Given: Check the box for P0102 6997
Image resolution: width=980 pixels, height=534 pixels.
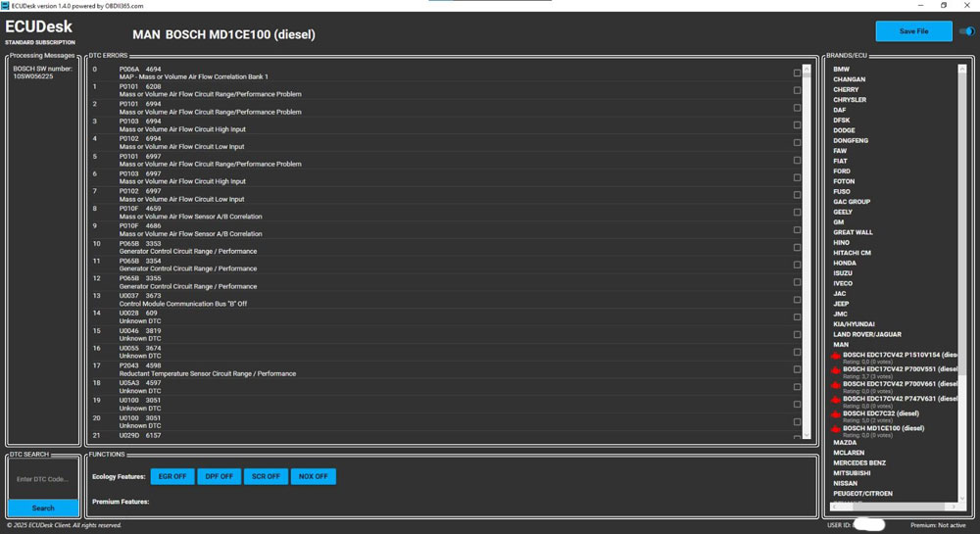Looking at the screenshot, I should (797, 196).
